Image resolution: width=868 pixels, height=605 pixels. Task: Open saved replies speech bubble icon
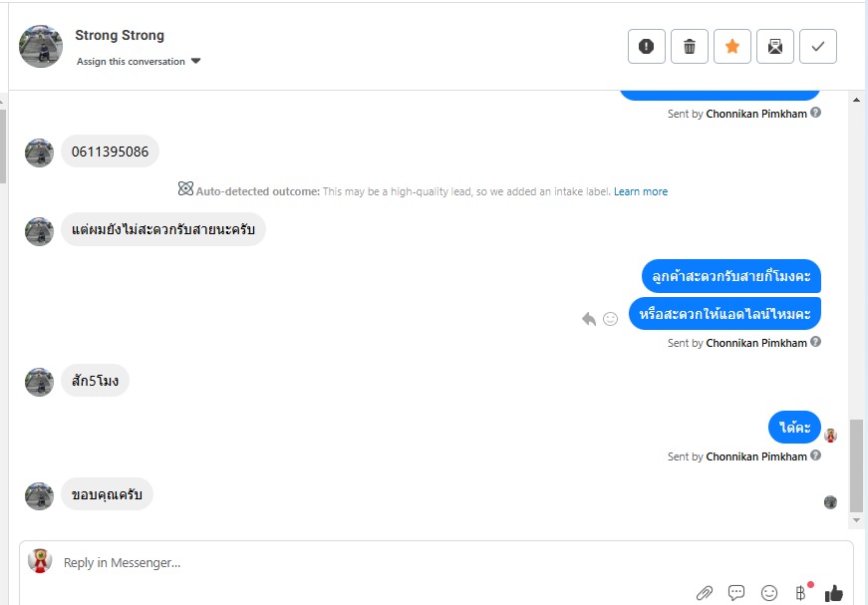pos(736,593)
